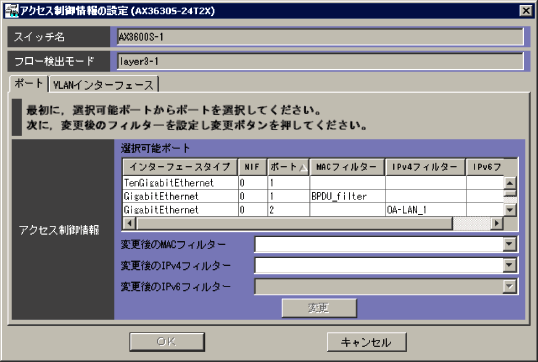Sort by NIF column header
Image resolution: width=538 pixels, height=362 pixels.
point(252,167)
